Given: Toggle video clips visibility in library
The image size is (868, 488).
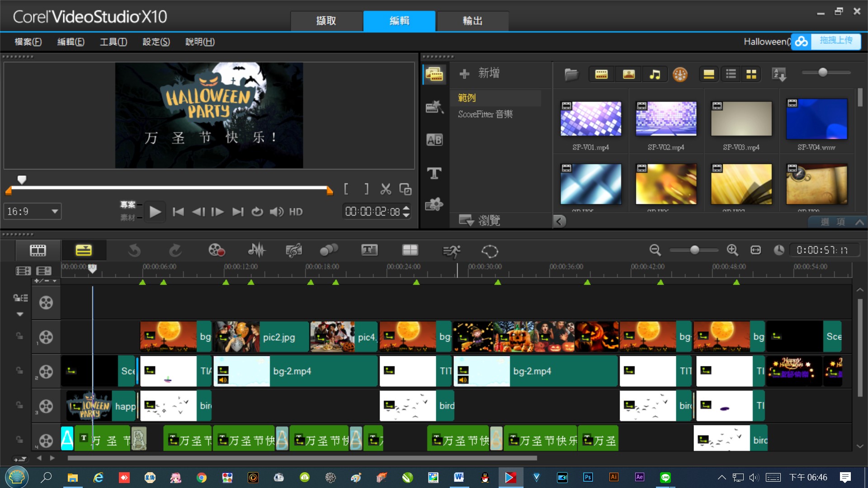Looking at the screenshot, I should (601, 74).
